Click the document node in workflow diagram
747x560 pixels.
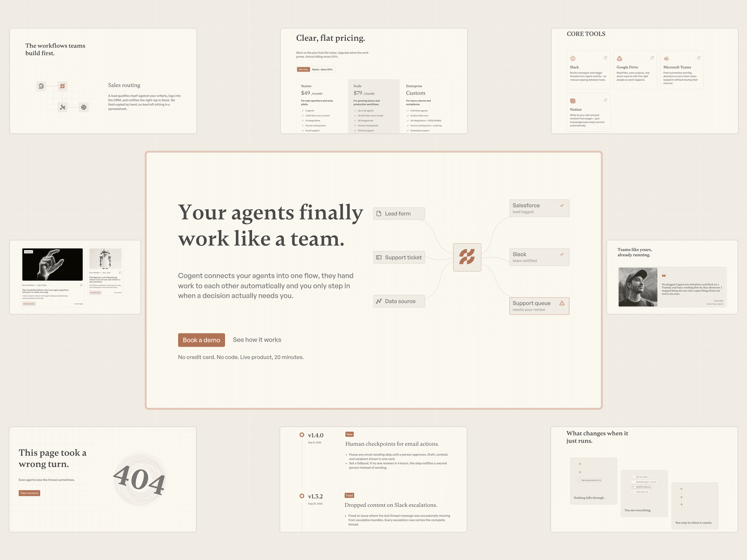coord(41,86)
